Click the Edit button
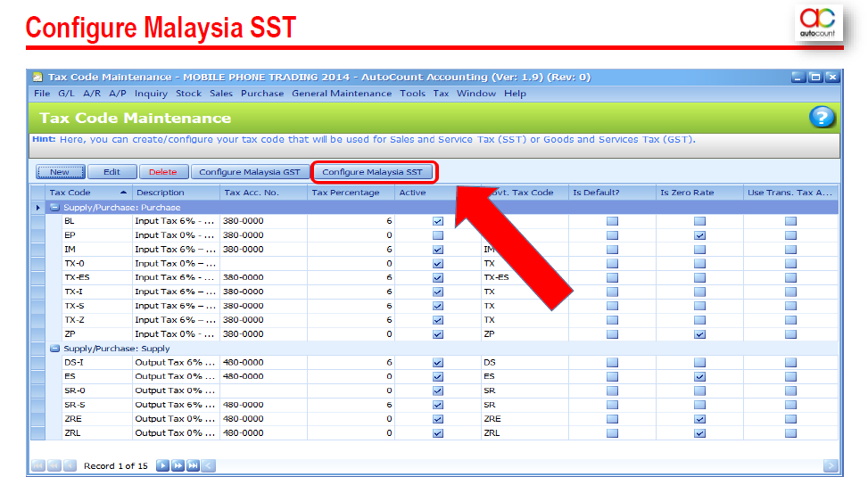This screenshot has width=868, height=485. [x=112, y=172]
